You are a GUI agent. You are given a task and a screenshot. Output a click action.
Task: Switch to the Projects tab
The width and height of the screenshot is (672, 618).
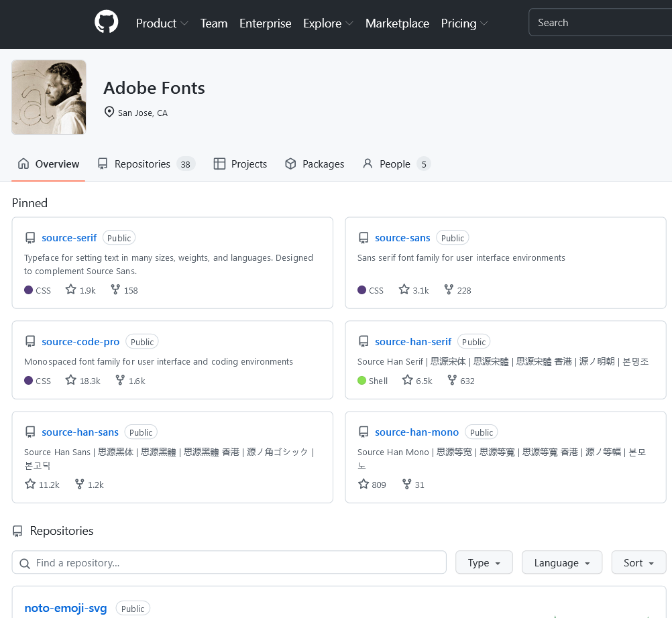pyautogui.click(x=240, y=164)
